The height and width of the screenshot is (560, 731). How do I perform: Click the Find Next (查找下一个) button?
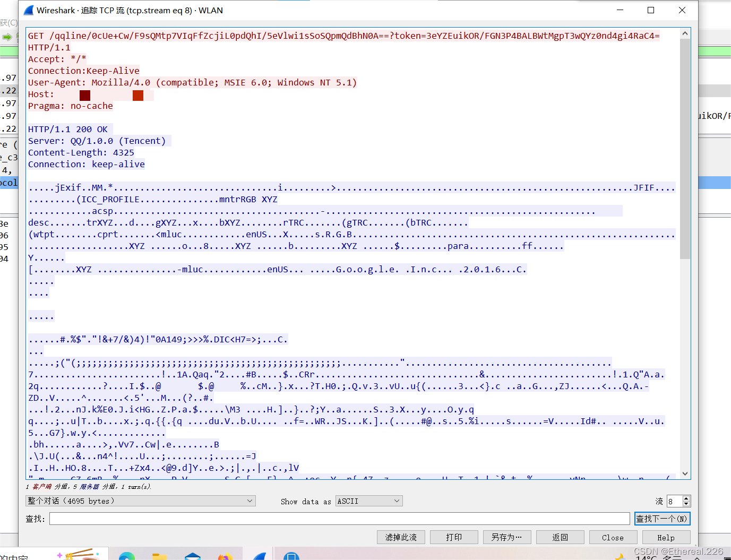coord(662,519)
